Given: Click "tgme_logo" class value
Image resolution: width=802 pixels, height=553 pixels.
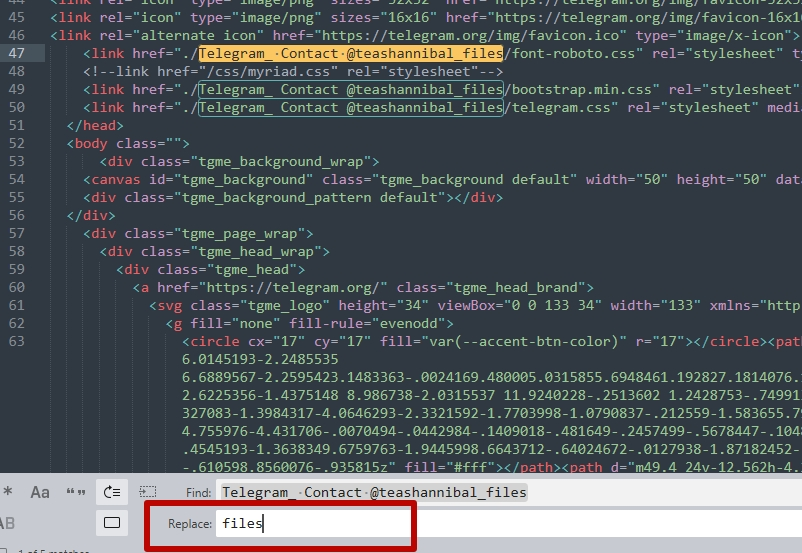Looking at the screenshot, I should tap(285, 305).
